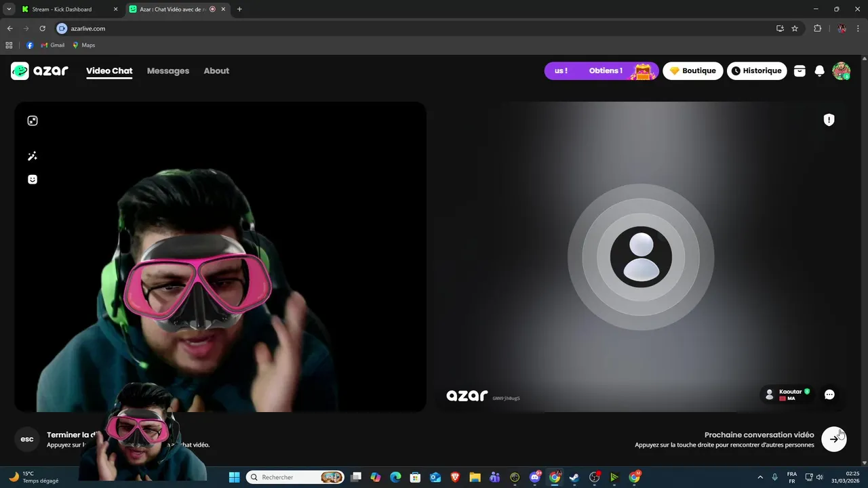Open the inventory box icon
This screenshot has height=488, width=868.
(800, 70)
